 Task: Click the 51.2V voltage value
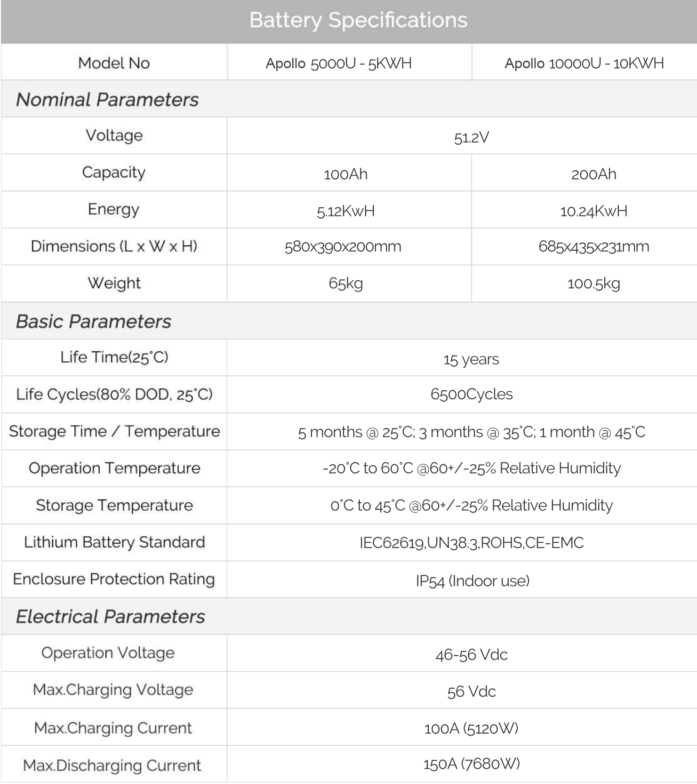(x=471, y=137)
